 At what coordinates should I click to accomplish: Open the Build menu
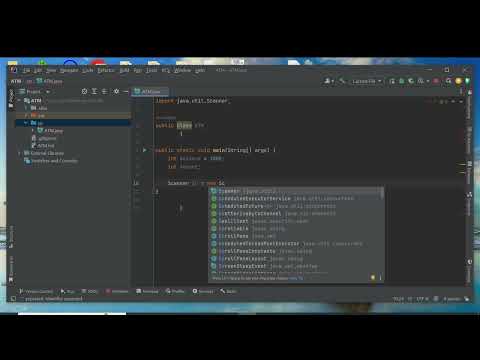pos(124,70)
